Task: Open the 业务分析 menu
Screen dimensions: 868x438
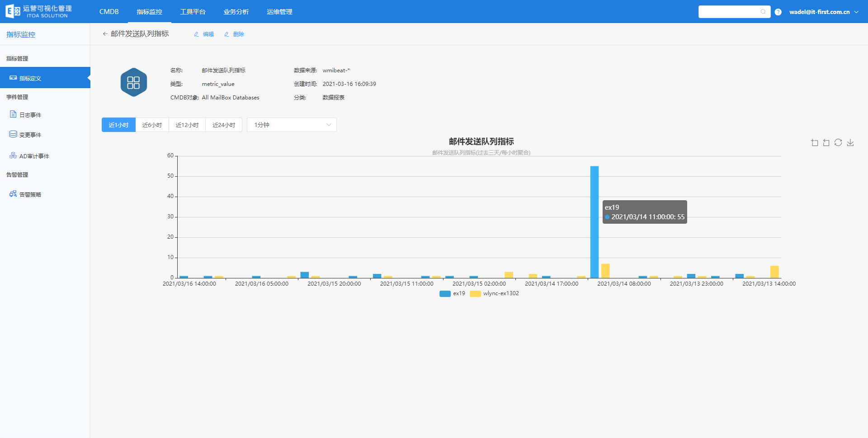Action: click(236, 12)
